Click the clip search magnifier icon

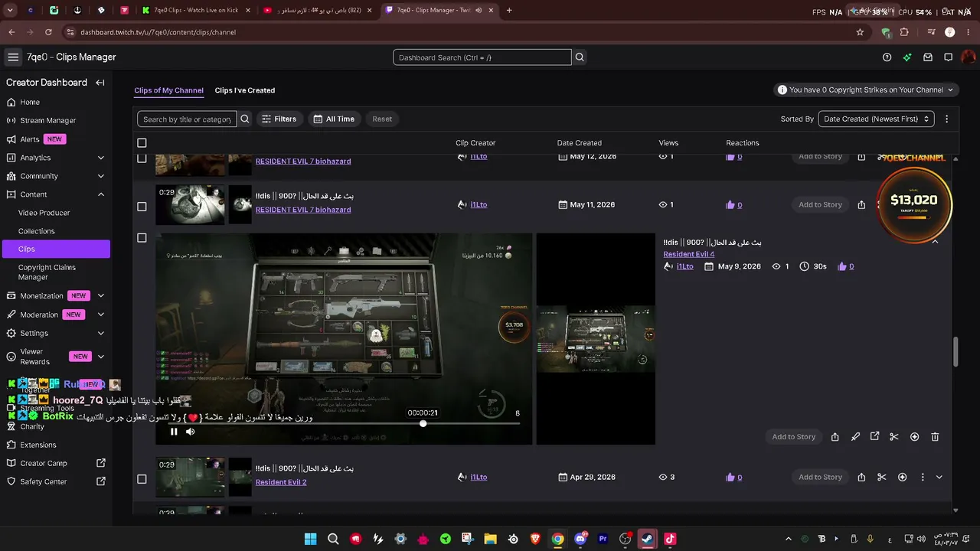click(245, 119)
